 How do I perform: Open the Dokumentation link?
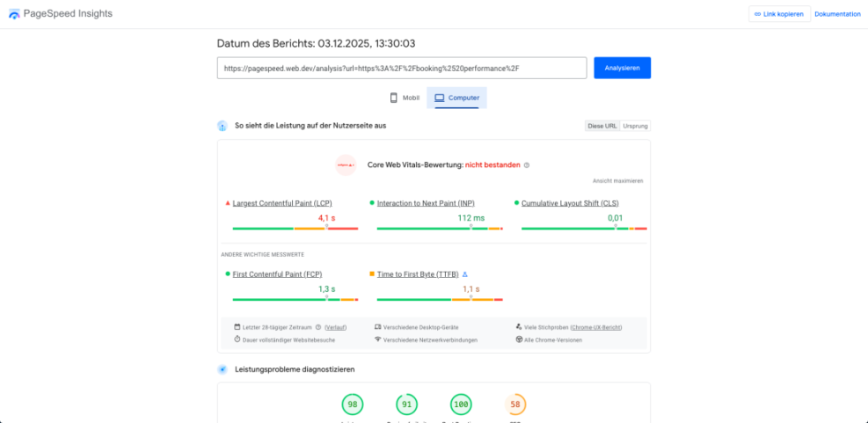point(837,14)
